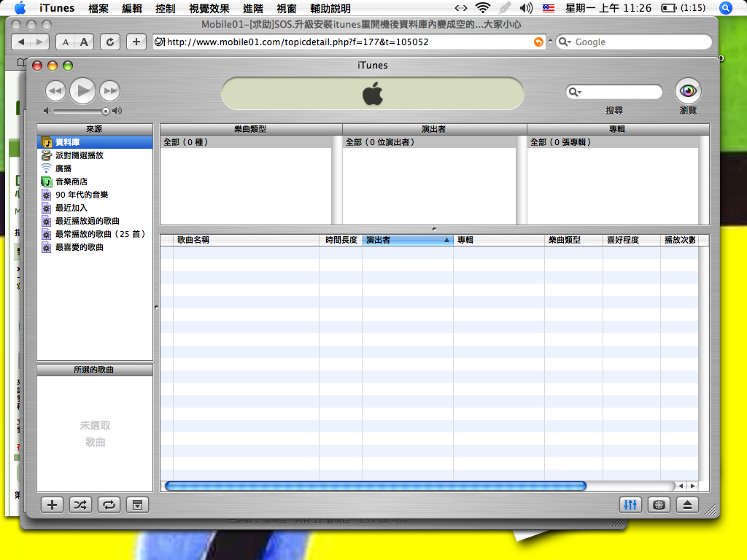Click the mute speaker icon beside volume slider

point(47,111)
